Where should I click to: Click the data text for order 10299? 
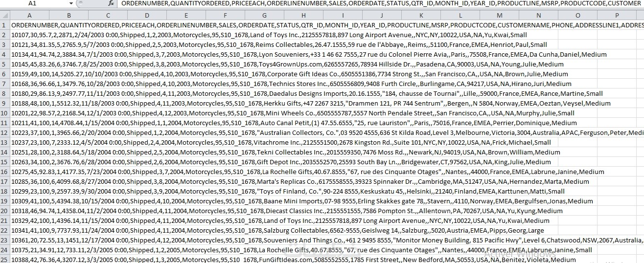tap(288, 191)
